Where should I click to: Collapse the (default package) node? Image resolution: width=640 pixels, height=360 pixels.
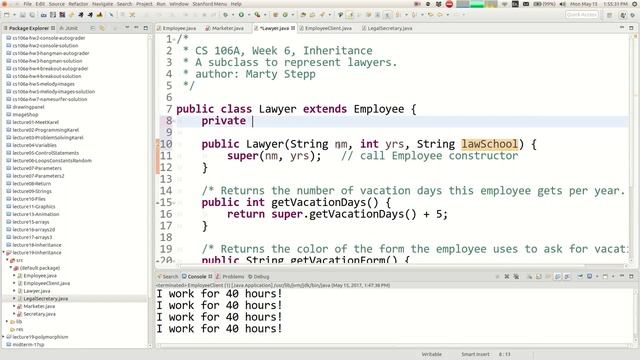(11, 268)
